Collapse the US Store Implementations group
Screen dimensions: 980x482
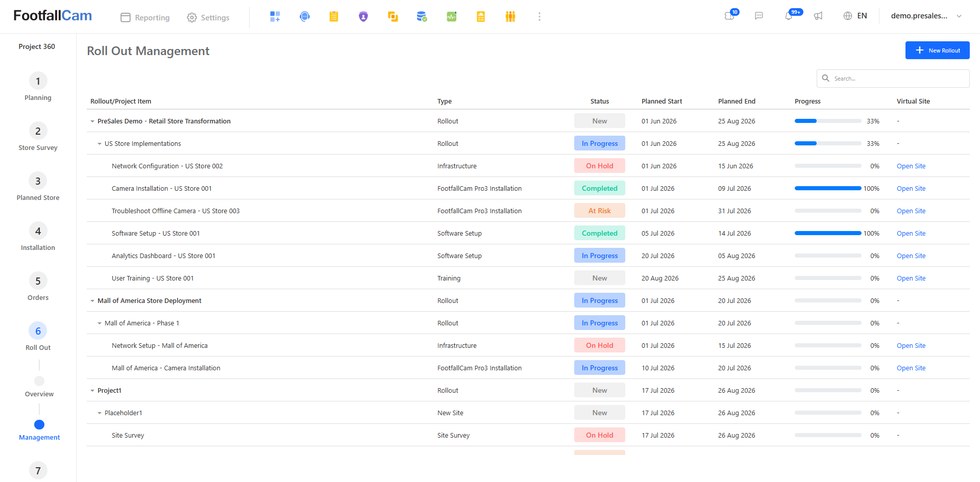click(x=100, y=144)
